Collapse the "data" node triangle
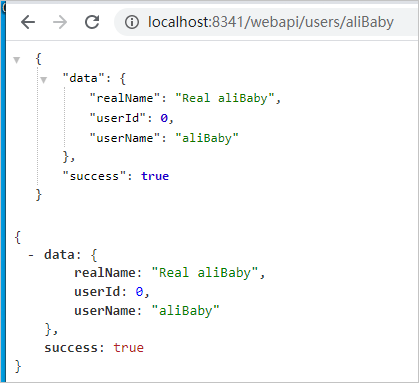Viewport: 419px width, 383px height. pos(44,80)
